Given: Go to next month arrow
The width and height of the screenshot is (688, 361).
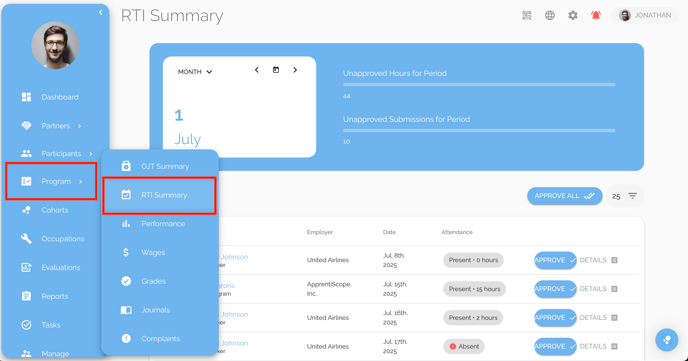Looking at the screenshot, I should pos(295,70).
